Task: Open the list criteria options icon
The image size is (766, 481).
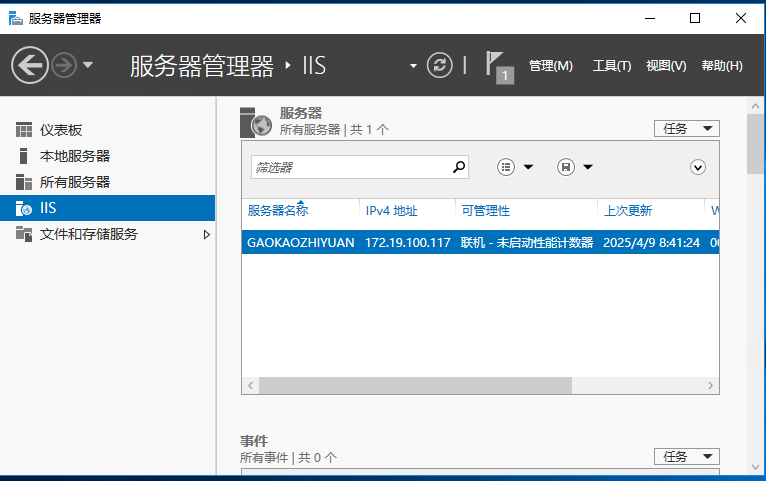Action: tap(506, 167)
